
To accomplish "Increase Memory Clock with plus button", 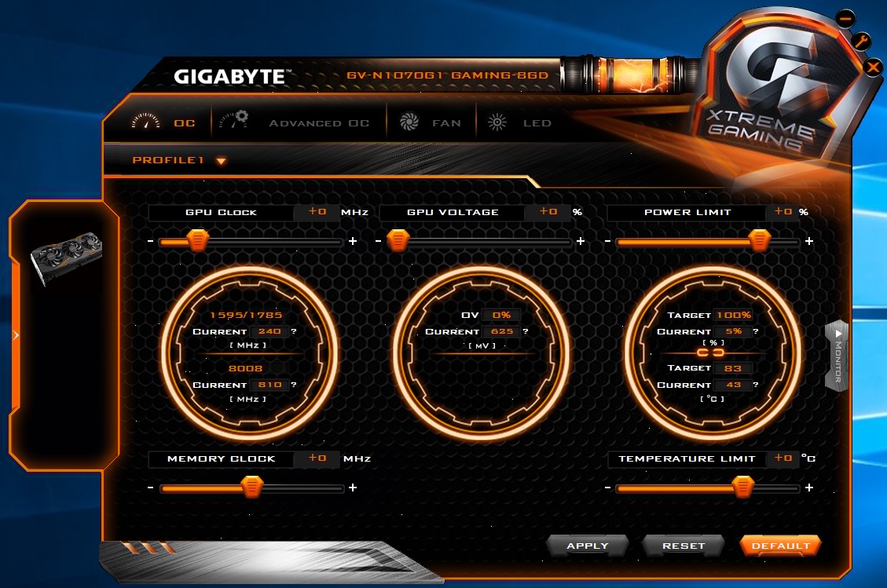I will tap(353, 488).
